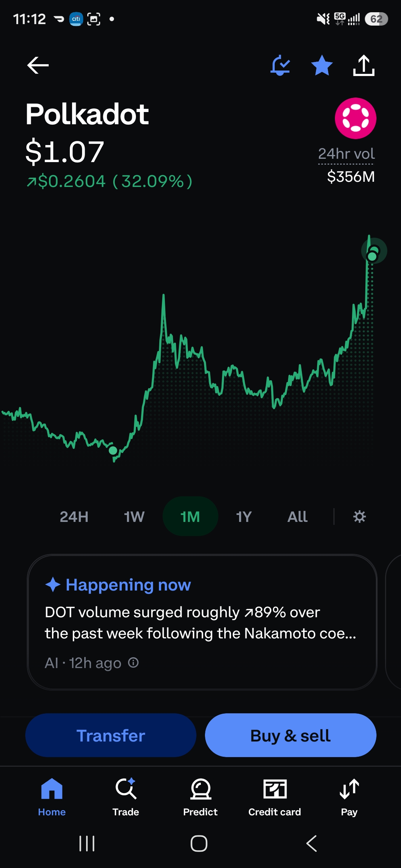Screen dimensions: 401x868
Task: Select the 1W chart range
Action: pyautogui.click(x=134, y=516)
